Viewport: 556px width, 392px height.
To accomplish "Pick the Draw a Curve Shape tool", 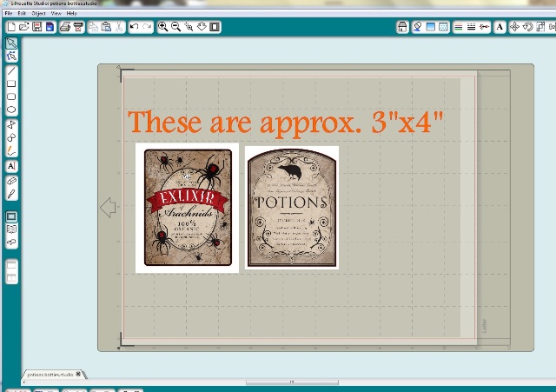I will [11, 137].
